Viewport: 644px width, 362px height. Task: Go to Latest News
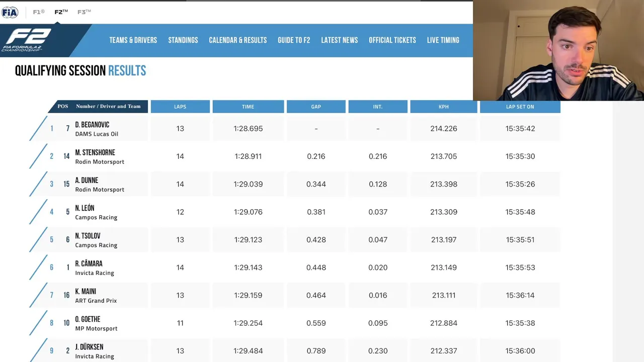(340, 40)
